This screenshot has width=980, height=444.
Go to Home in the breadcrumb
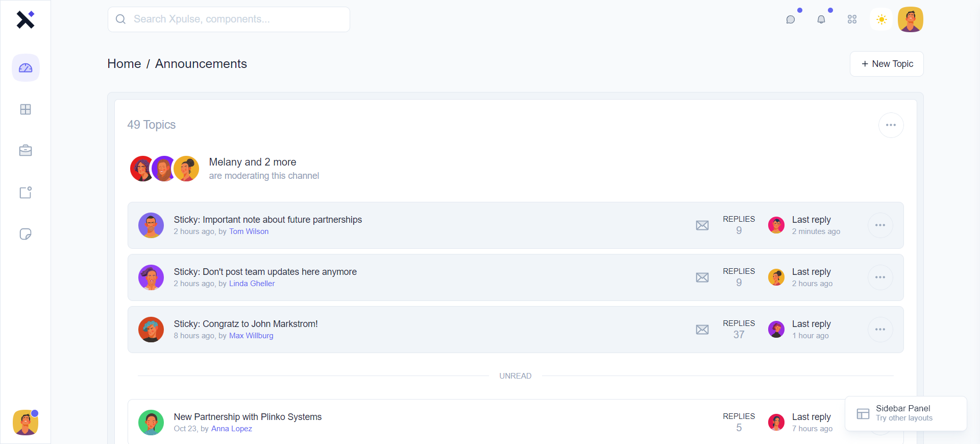(124, 64)
